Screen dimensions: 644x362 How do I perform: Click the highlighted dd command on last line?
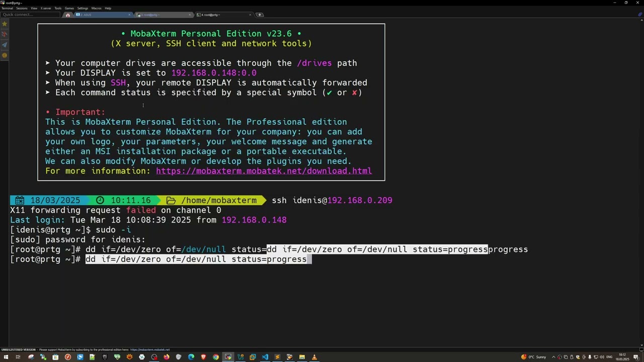(x=196, y=259)
